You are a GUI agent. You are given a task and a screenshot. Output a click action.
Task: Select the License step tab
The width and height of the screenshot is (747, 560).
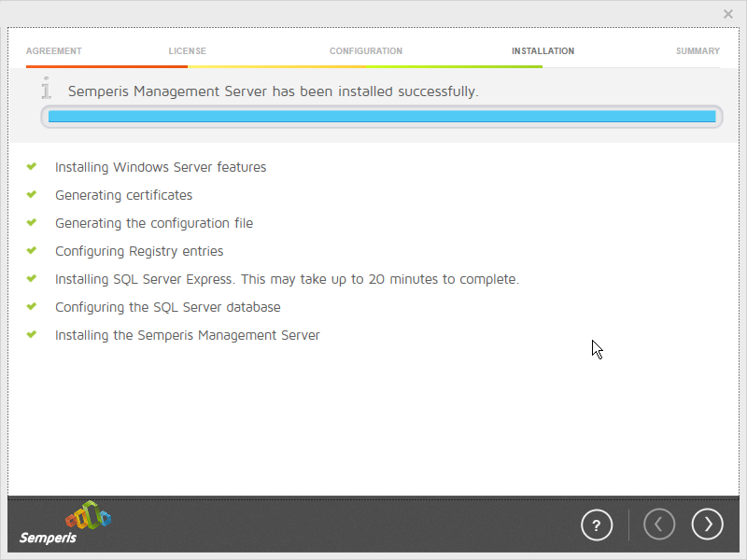[x=187, y=51]
